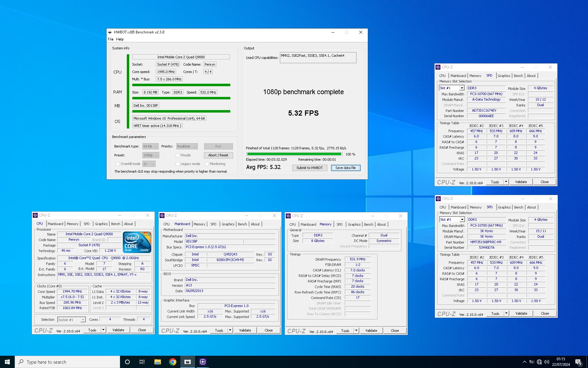Click Validate in CPU-Z Memory window
The image size is (588, 368).
click(x=371, y=331)
